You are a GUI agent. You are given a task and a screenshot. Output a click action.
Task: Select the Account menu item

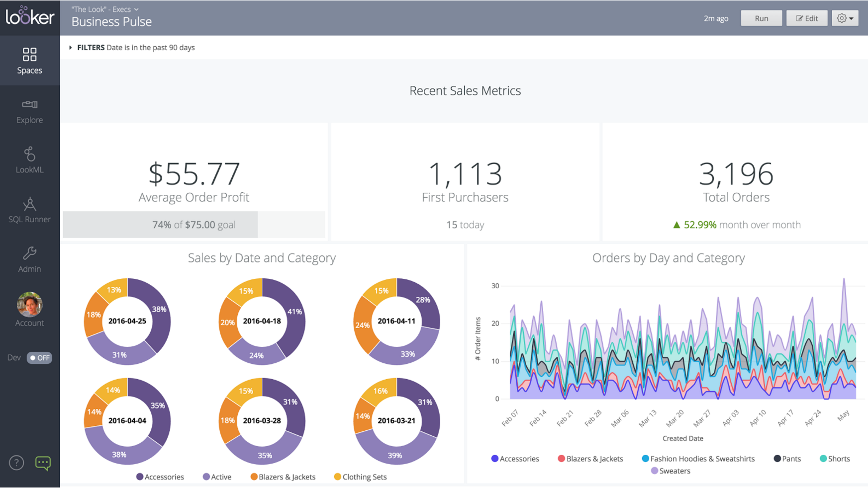pos(29,309)
